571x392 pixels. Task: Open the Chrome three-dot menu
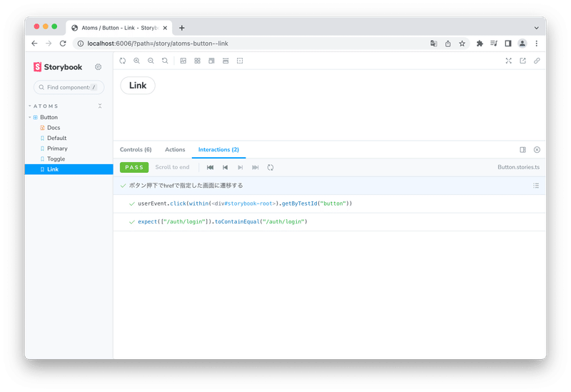[x=537, y=44]
